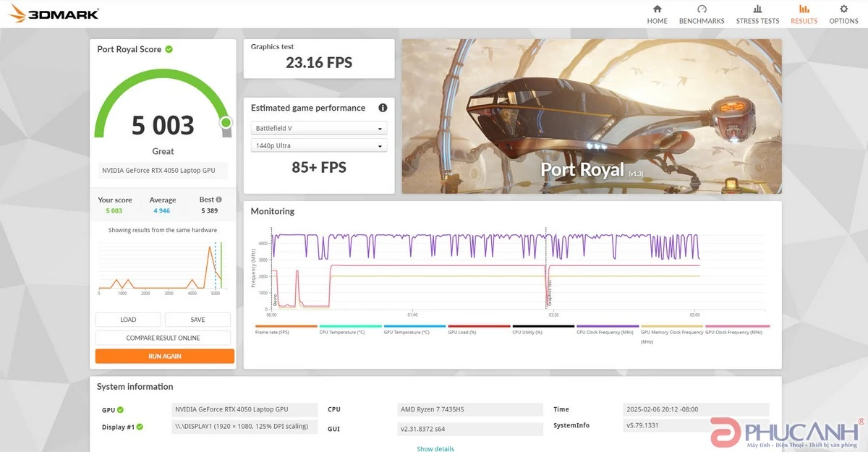The image size is (868, 452).
Task: Click the Monitoring panel heading
Action: (273, 211)
